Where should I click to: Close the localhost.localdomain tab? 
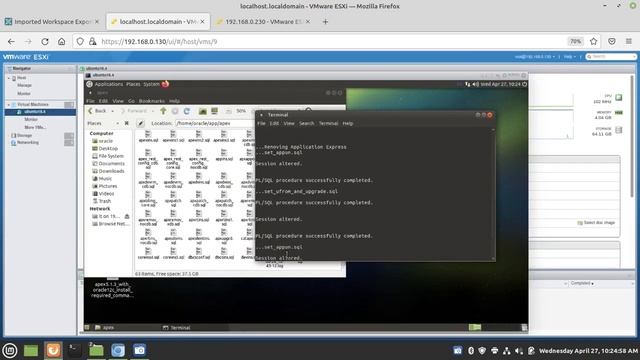[202, 22]
